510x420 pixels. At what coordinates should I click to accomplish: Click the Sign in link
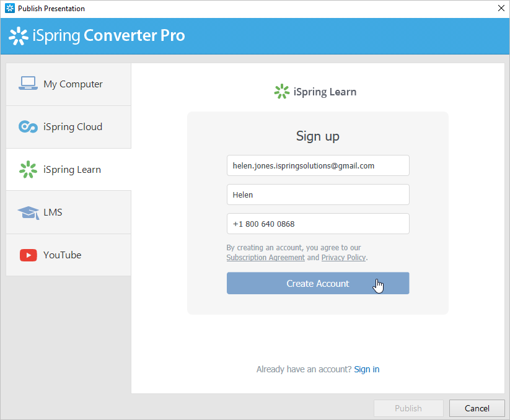pyautogui.click(x=367, y=369)
